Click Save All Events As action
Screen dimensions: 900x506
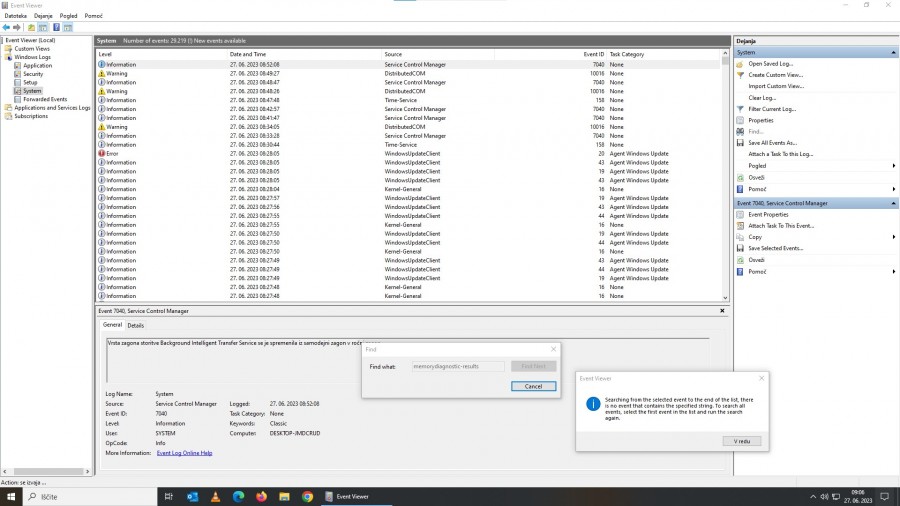click(772, 143)
